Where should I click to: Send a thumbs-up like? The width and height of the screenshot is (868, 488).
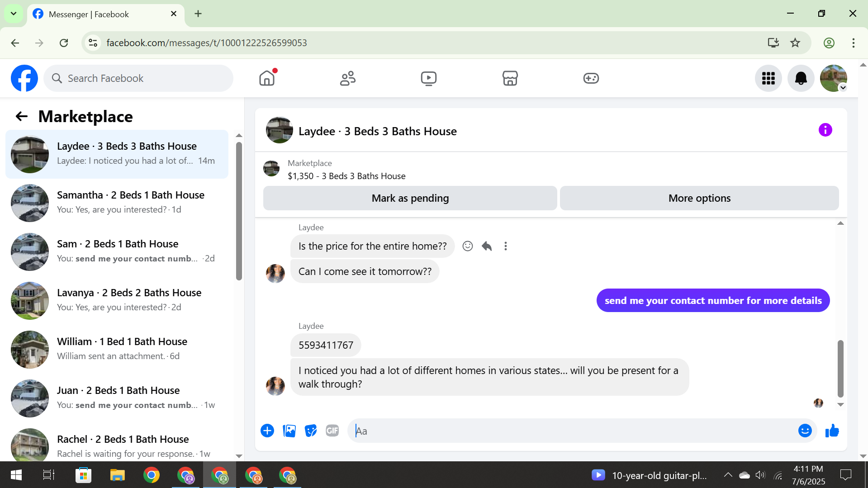pos(832,431)
